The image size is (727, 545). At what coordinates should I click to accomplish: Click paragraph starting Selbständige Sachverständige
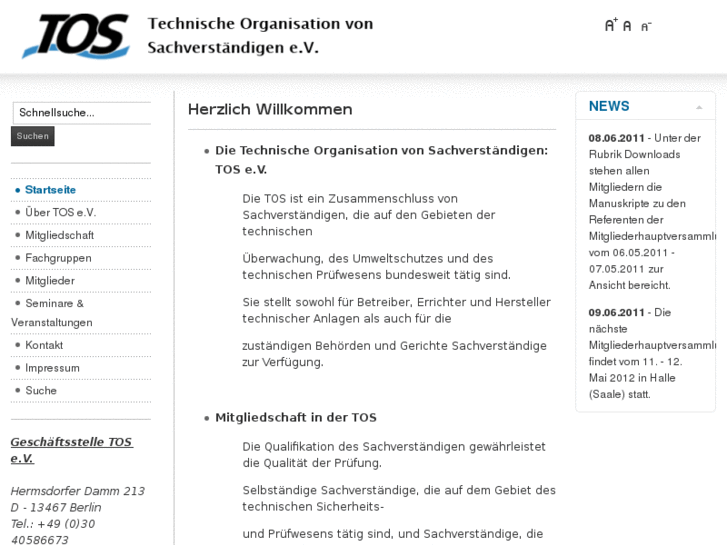coord(399,498)
